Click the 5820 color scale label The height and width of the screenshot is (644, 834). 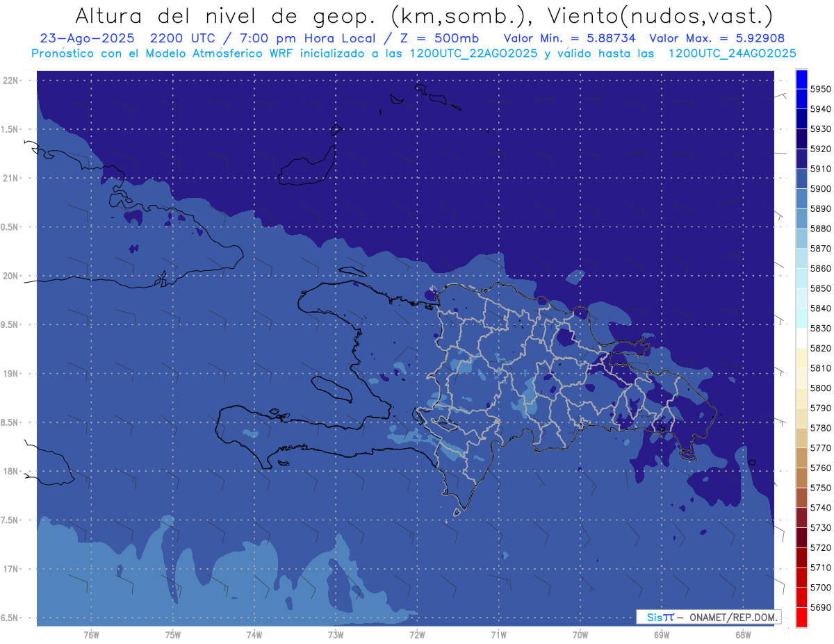(821, 348)
